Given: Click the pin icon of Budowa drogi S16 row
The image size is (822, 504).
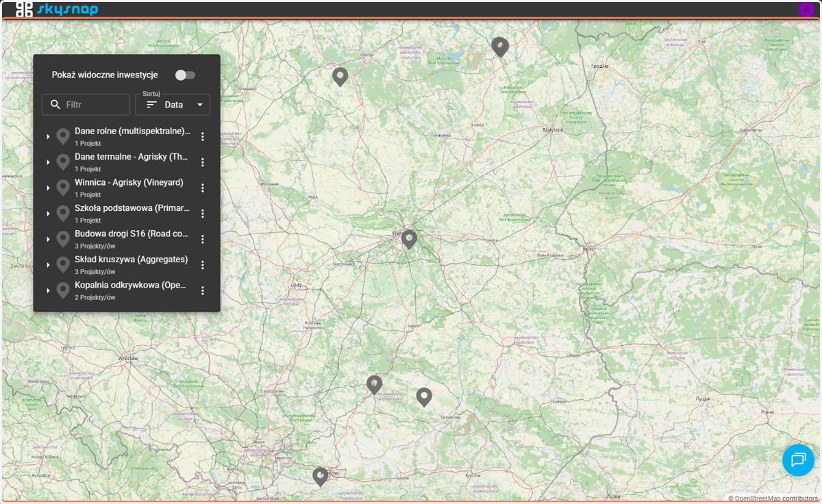Looking at the screenshot, I should coord(63,239).
